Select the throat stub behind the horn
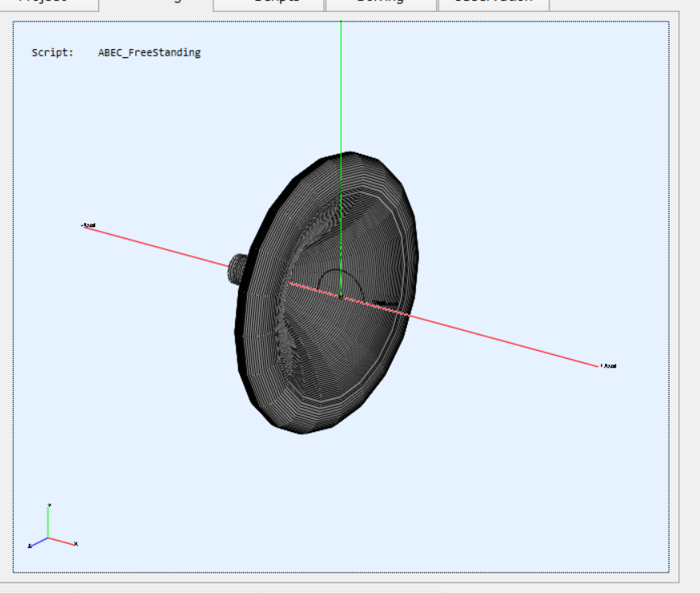 (x=237, y=269)
